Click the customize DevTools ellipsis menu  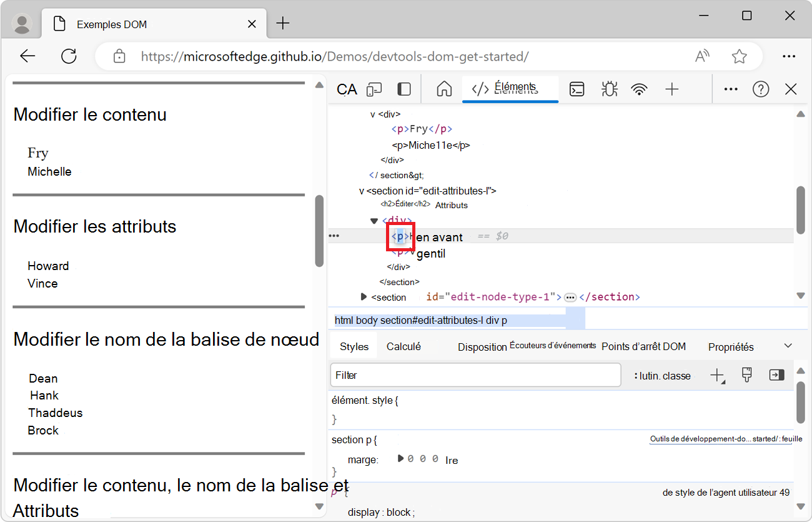point(731,89)
